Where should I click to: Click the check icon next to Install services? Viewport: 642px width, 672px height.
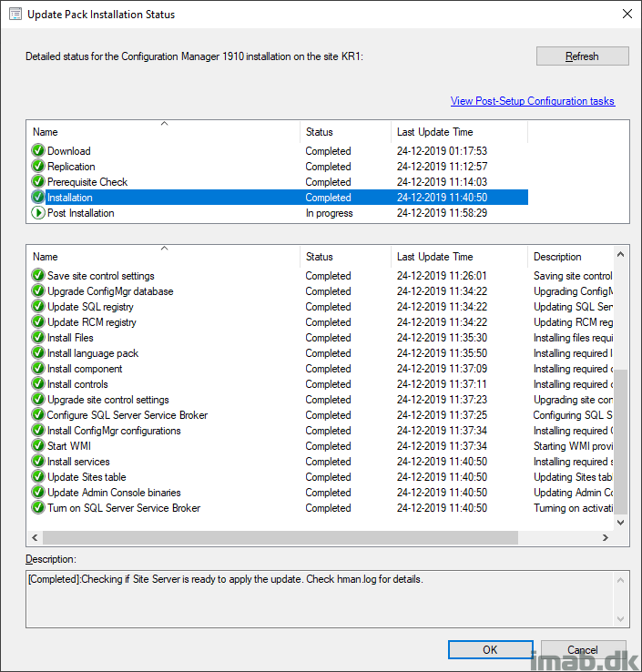pyautogui.click(x=38, y=461)
